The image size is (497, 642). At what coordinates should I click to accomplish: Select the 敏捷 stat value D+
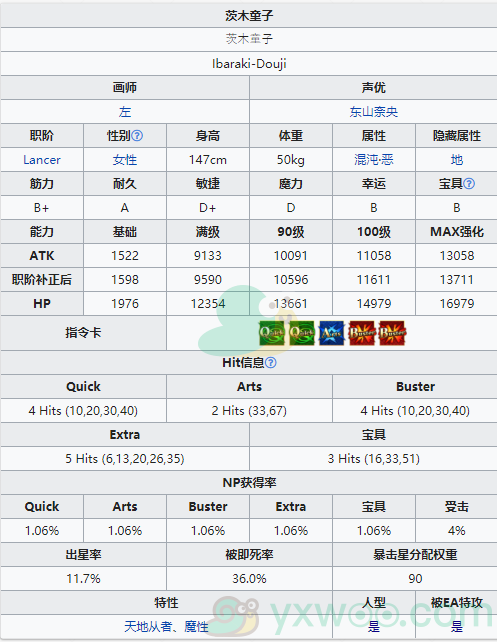click(208, 208)
